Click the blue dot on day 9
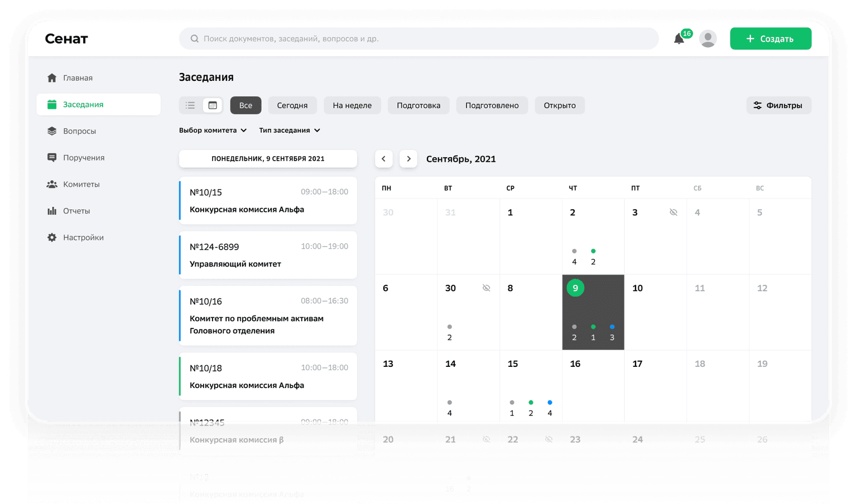This screenshot has height=504, width=857. pyautogui.click(x=612, y=327)
